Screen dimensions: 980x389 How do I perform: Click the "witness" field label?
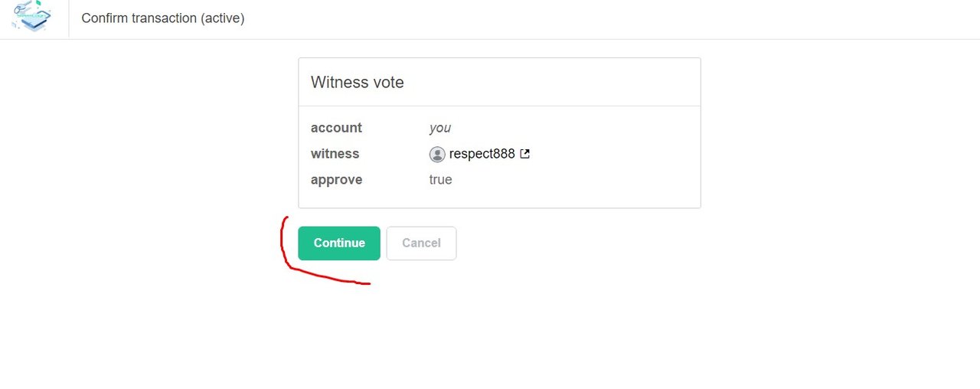[x=335, y=154]
